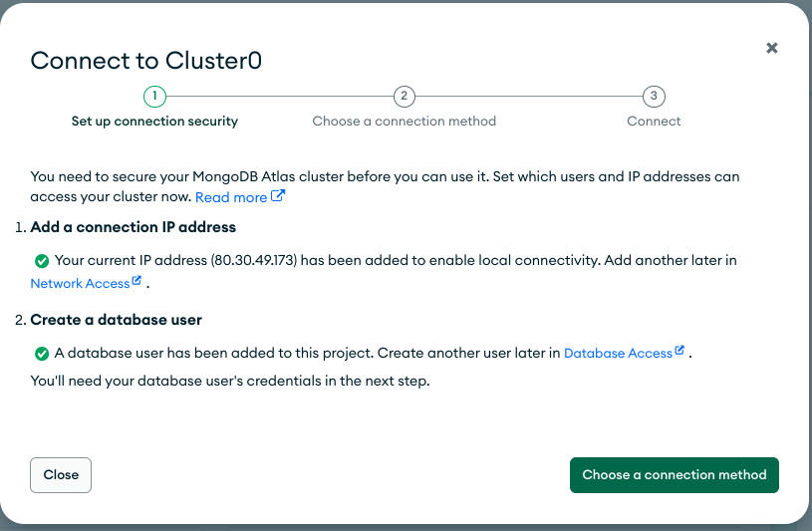Select step 2 circle in the progress stepper
The width and height of the screenshot is (812, 531).
[404, 97]
